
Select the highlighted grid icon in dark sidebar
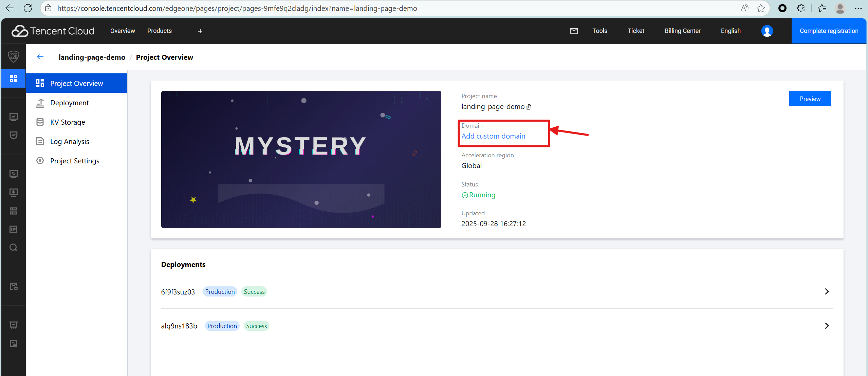(14, 78)
